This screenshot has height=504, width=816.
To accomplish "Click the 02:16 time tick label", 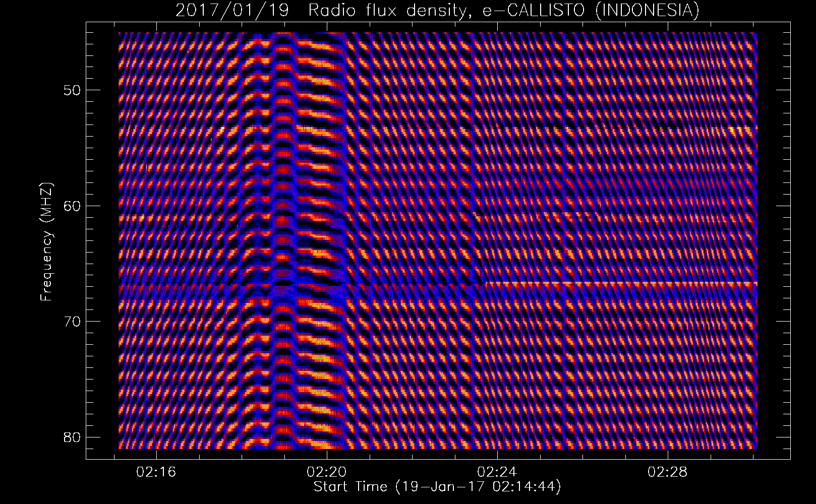I will click(157, 472).
